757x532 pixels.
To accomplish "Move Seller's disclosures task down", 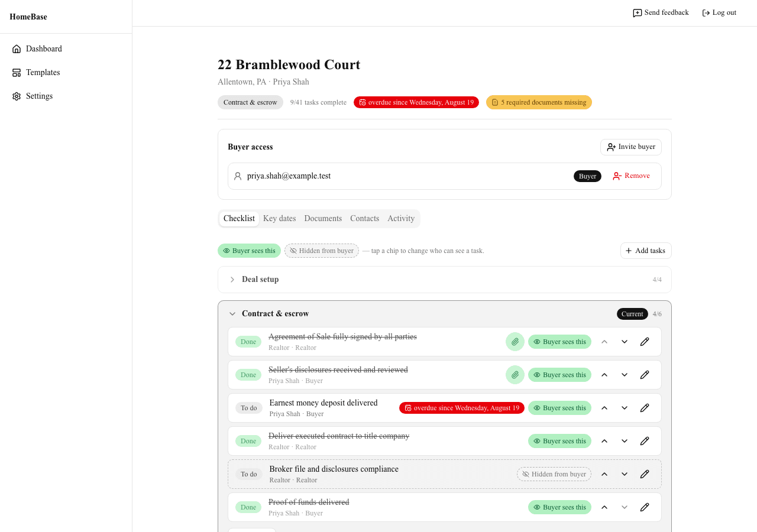I will (x=625, y=375).
